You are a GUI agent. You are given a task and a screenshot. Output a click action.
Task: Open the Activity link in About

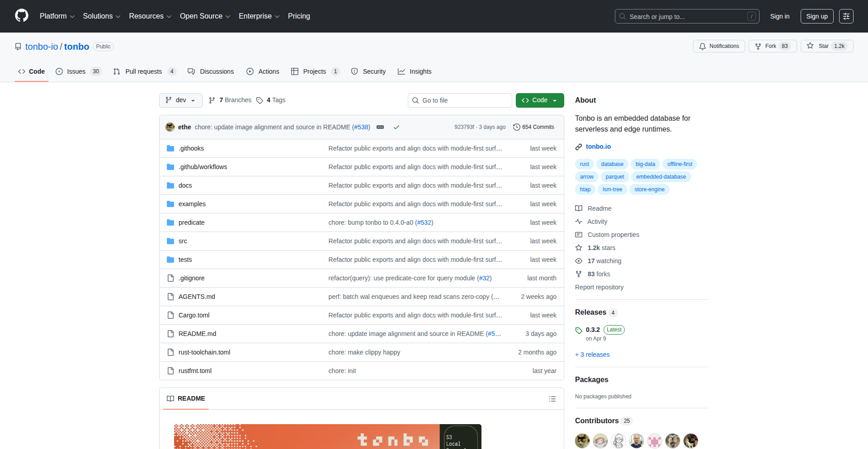coord(591,222)
